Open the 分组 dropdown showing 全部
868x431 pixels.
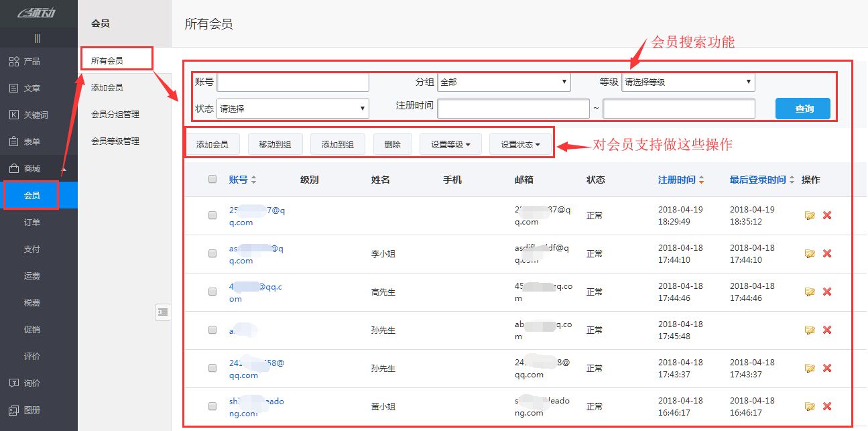coord(503,82)
